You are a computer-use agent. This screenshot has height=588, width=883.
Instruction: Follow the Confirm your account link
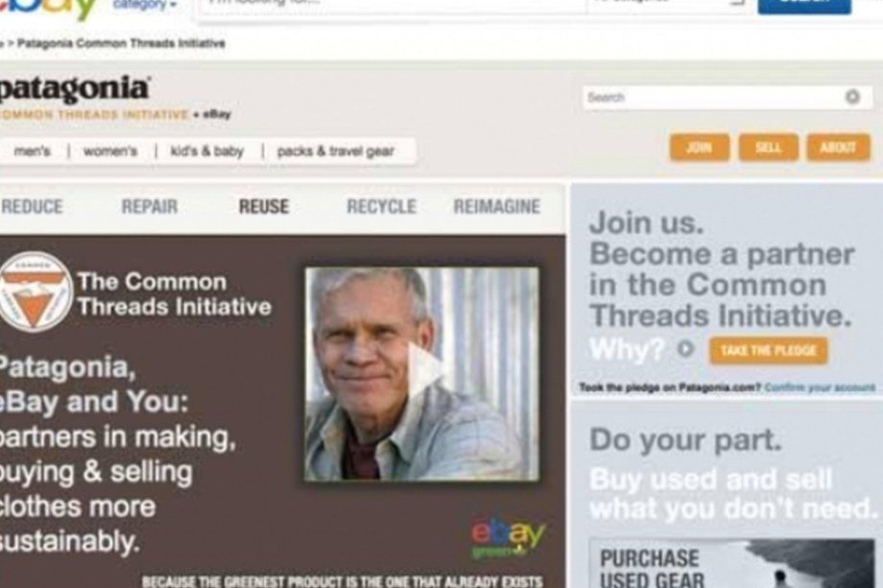820,388
